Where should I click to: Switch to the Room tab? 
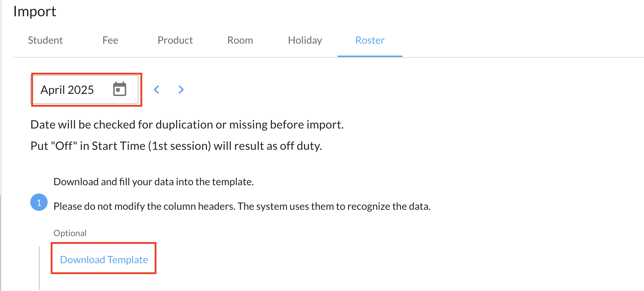click(240, 40)
